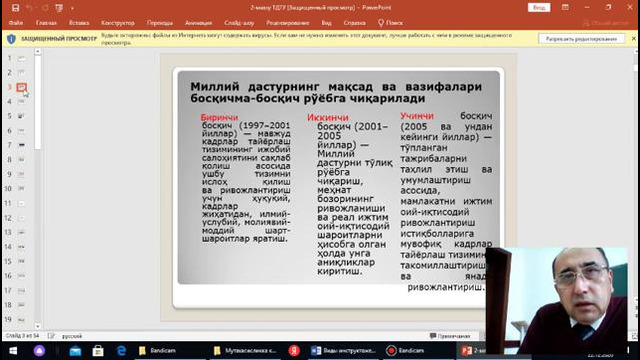Click the start-from-beginning slideshow icon in title bar

[59, 8]
